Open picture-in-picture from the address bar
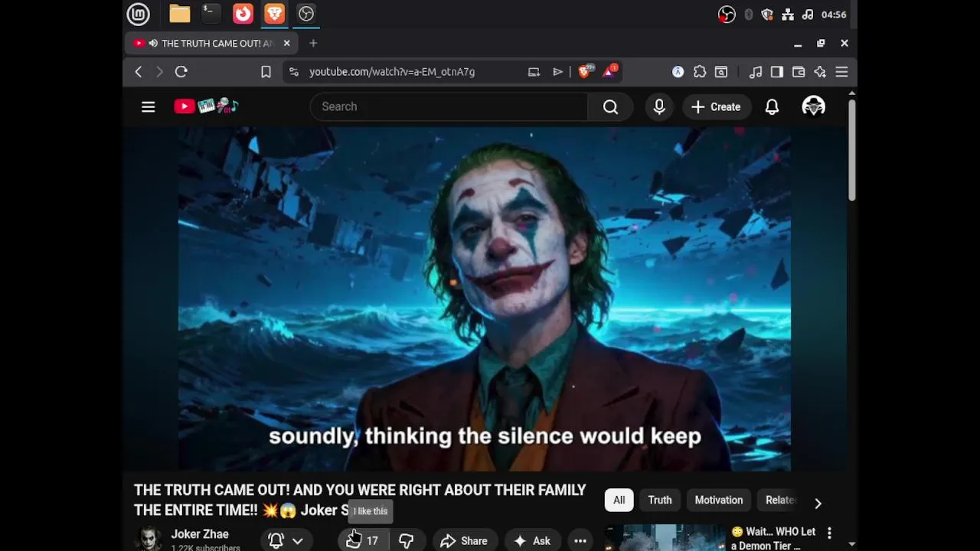Screen dimensions: 980x551 pos(534,72)
